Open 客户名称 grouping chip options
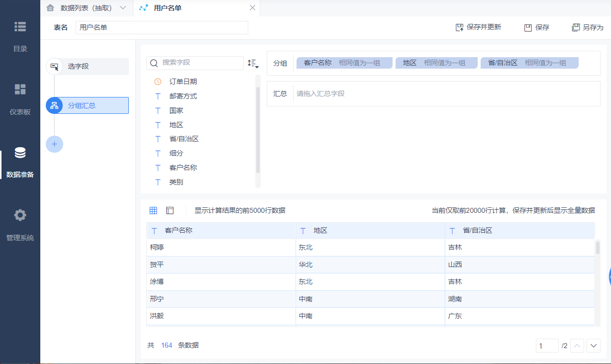Viewport: 611px width, 364px height. [344, 63]
